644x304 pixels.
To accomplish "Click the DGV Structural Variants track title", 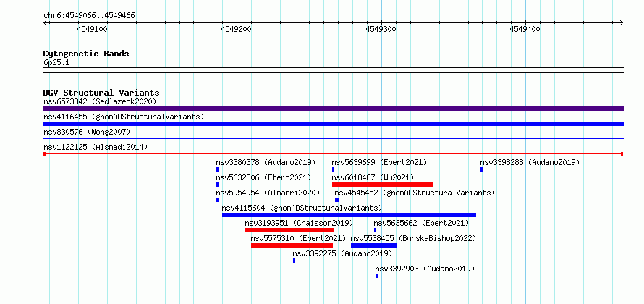I will 101,93.
